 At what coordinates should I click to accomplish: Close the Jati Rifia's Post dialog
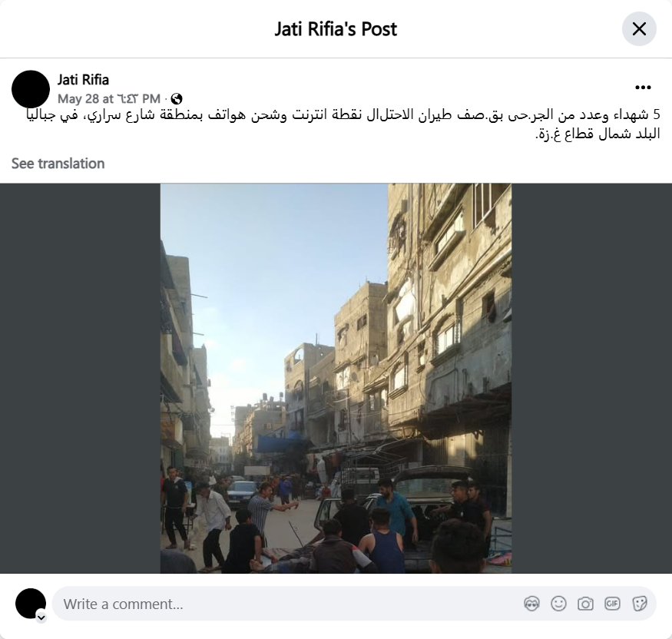coord(639,28)
